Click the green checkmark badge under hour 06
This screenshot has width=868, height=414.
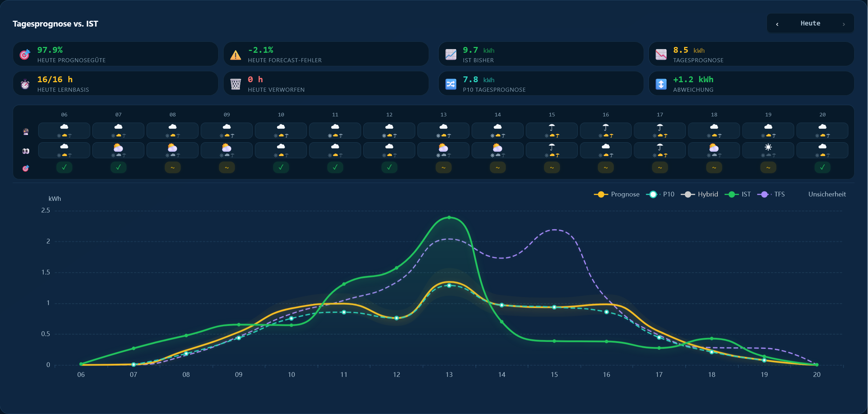[64, 167]
